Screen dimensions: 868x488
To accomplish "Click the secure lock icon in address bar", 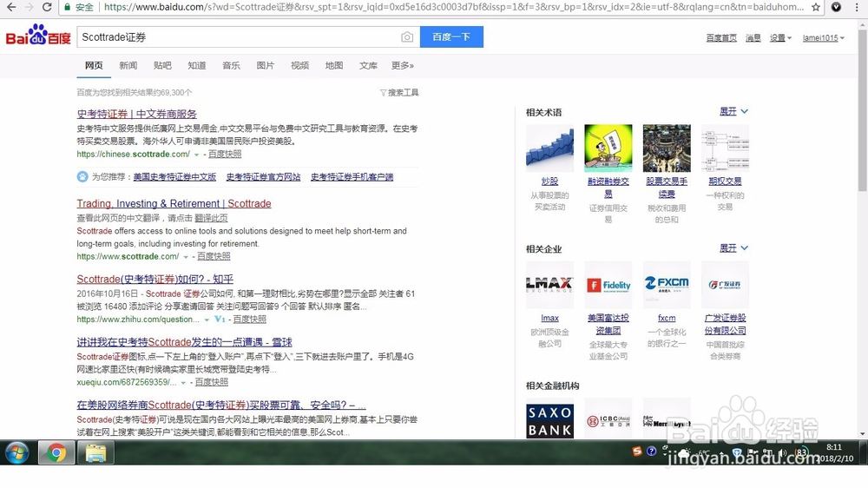I will click(67, 7).
